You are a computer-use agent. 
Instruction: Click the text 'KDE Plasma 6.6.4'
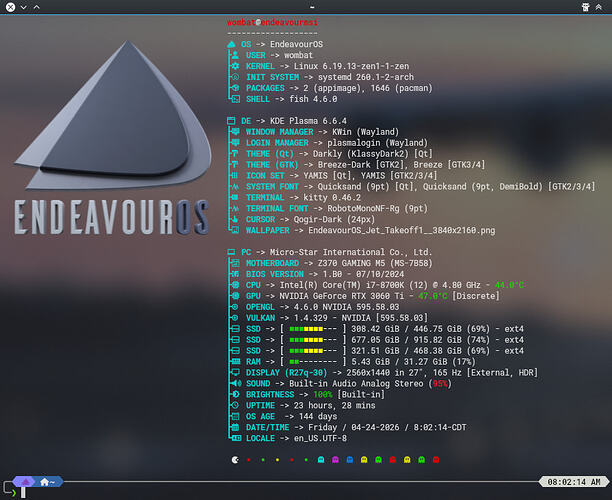coord(308,121)
